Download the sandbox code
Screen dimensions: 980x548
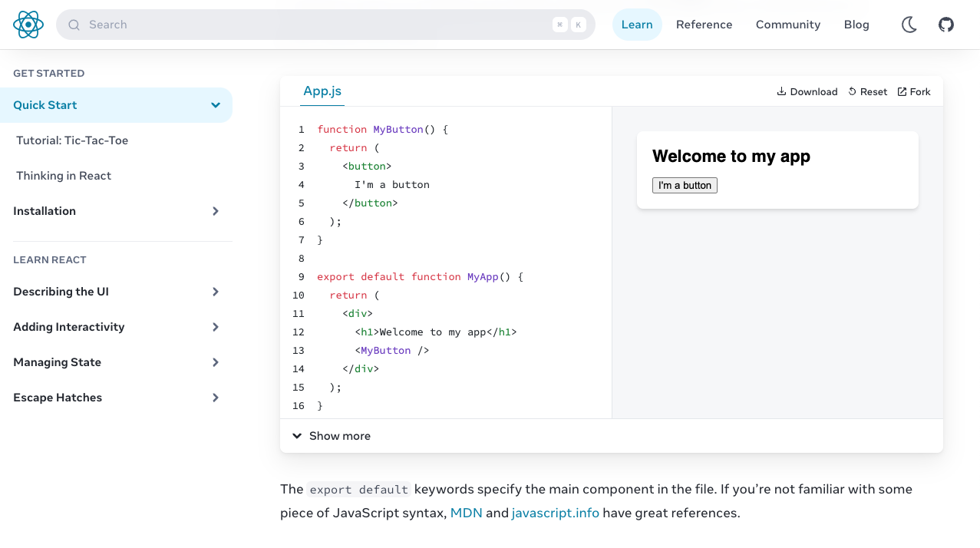[x=807, y=91]
